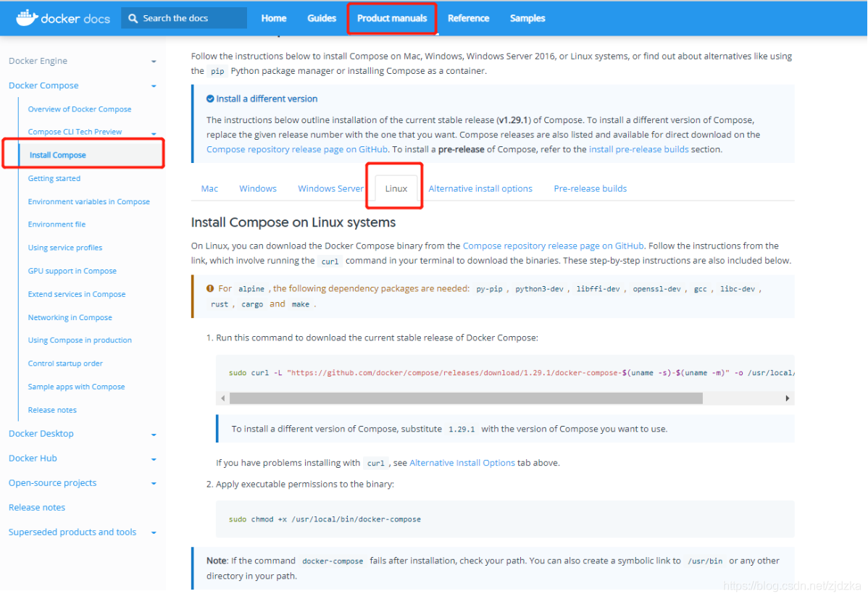The image size is (868, 599).
Task: Switch to Pre-release builds tab
Action: (590, 188)
